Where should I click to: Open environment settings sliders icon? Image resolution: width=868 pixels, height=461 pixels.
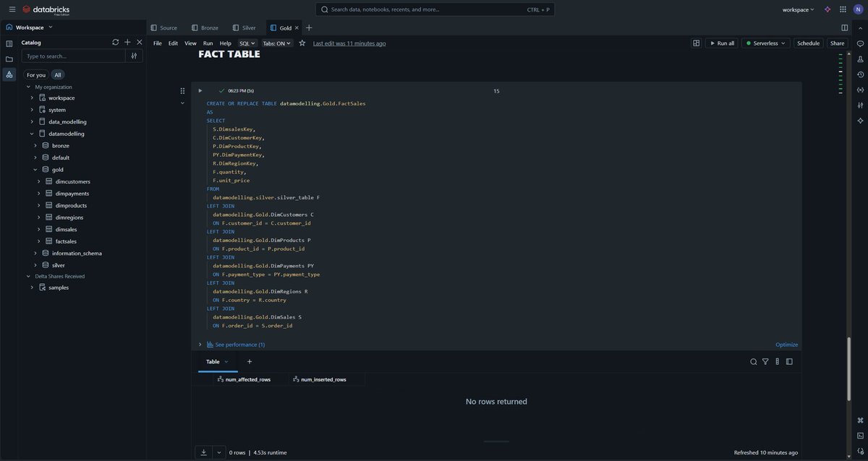tap(860, 105)
